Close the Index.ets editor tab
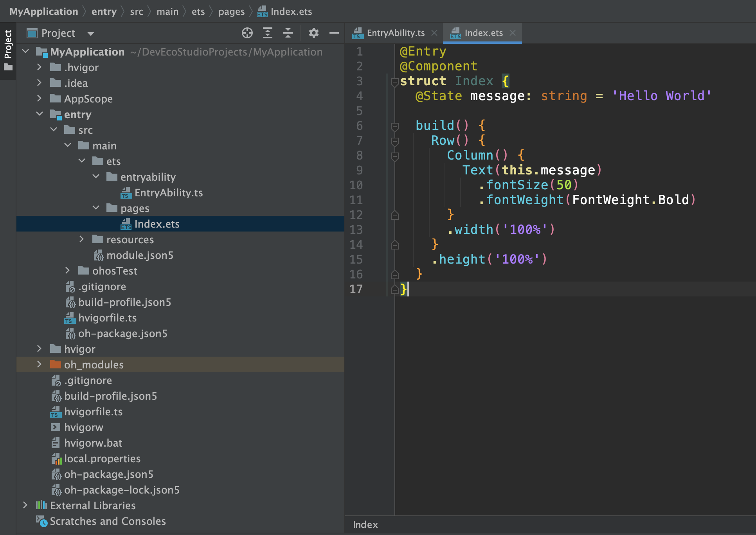Screen dimensions: 756x535 pos(513,33)
